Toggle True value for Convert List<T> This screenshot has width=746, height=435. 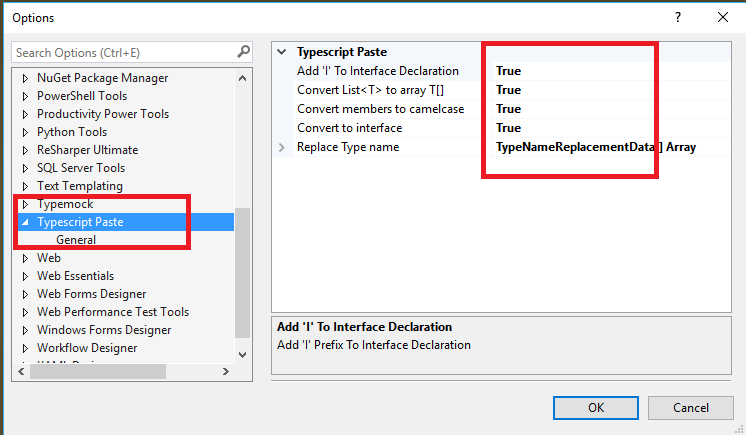click(x=508, y=90)
